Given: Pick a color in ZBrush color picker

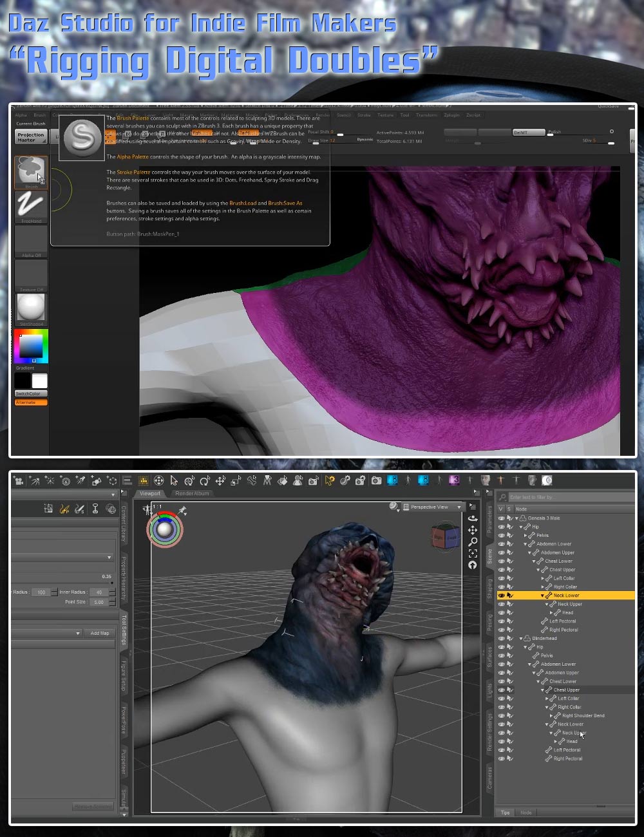Looking at the screenshot, I should point(31,346).
